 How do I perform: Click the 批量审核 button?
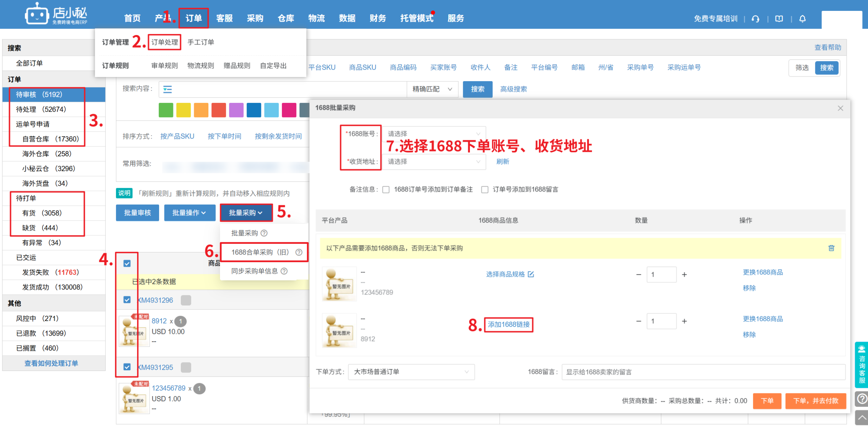[x=137, y=213]
